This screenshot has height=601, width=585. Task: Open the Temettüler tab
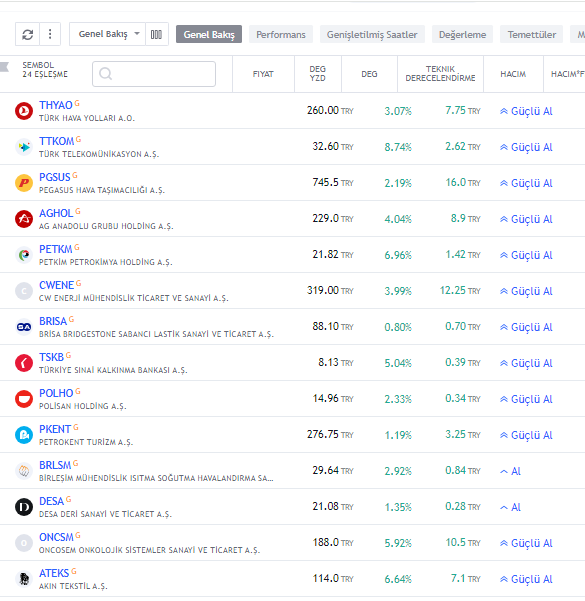tap(531, 34)
